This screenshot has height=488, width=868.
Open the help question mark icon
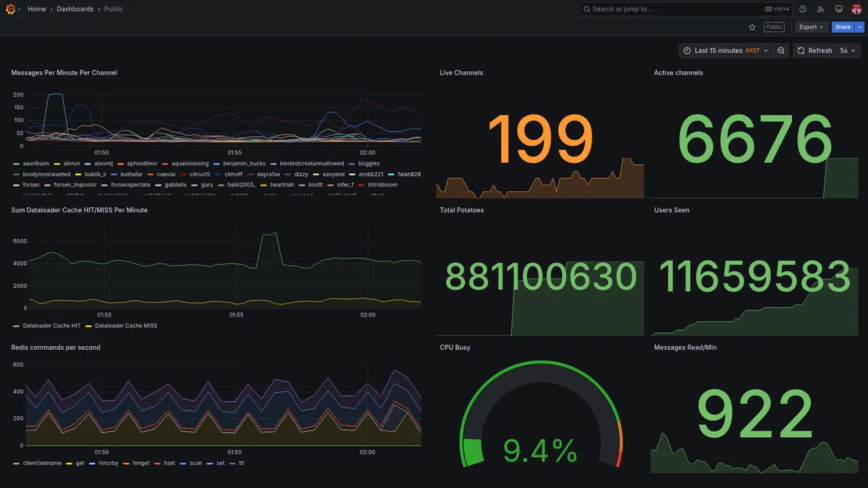click(803, 9)
